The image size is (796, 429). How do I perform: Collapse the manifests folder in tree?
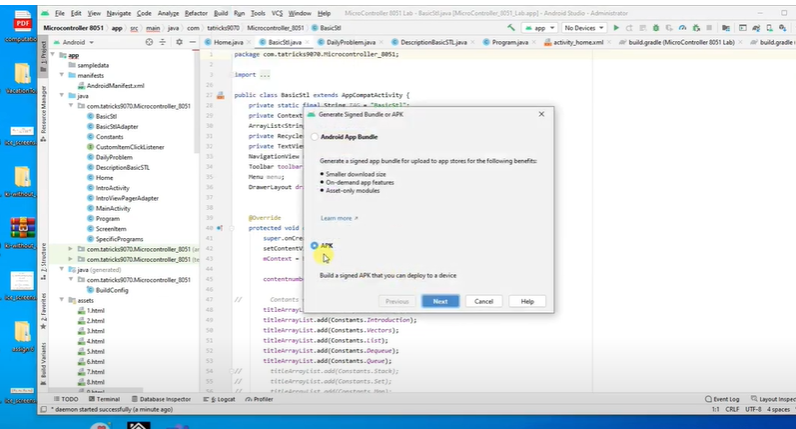point(61,75)
